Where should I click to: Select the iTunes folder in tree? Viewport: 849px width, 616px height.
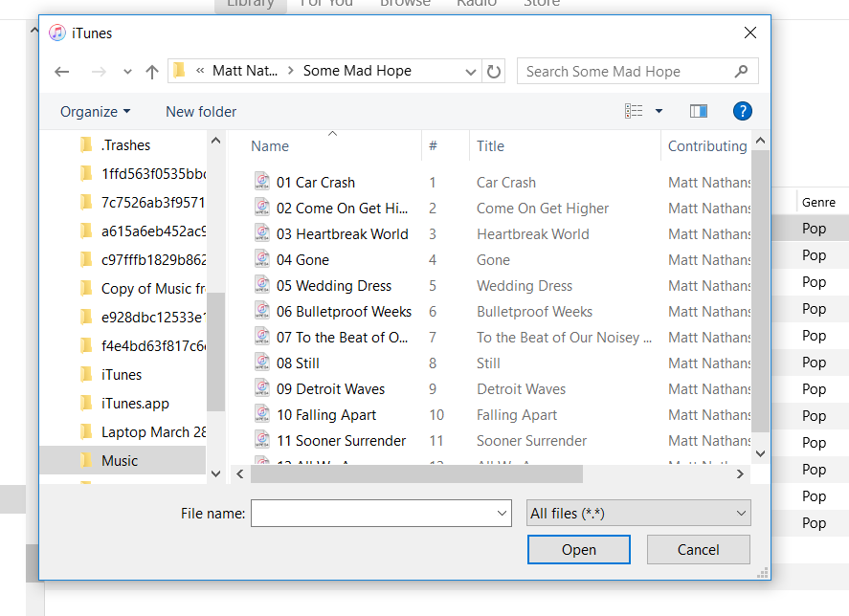[121, 375]
